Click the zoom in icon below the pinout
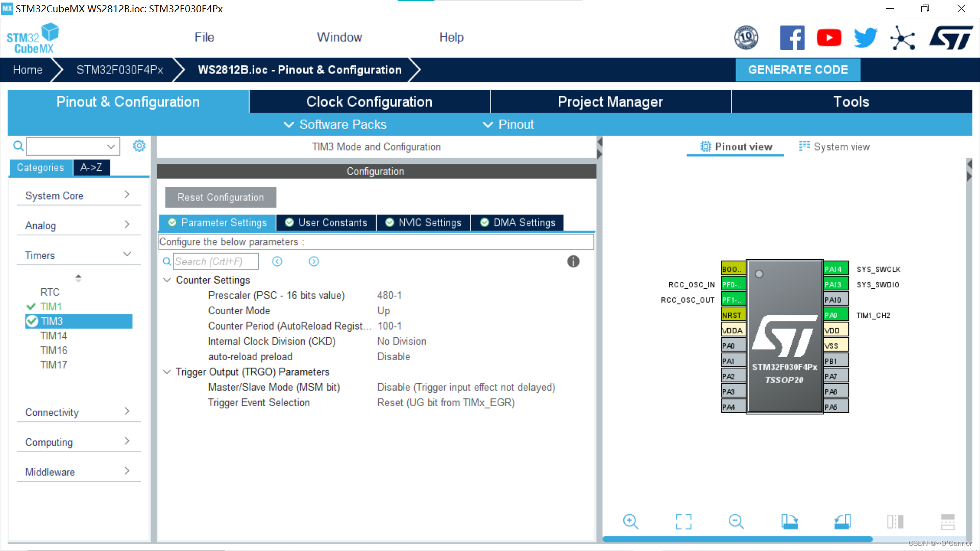 pyautogui.click(x=630, y=521)
